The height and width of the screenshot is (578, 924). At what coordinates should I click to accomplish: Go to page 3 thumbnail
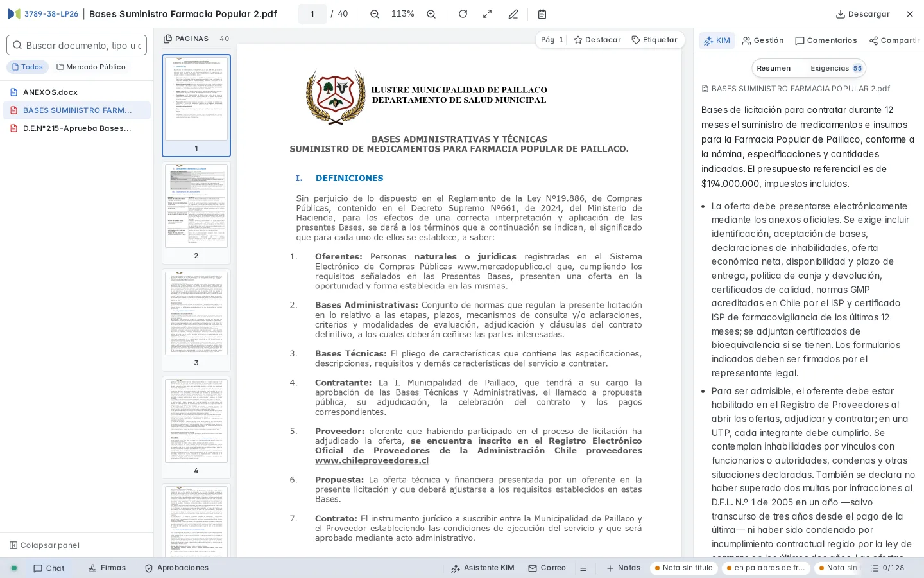coord(196,320)
